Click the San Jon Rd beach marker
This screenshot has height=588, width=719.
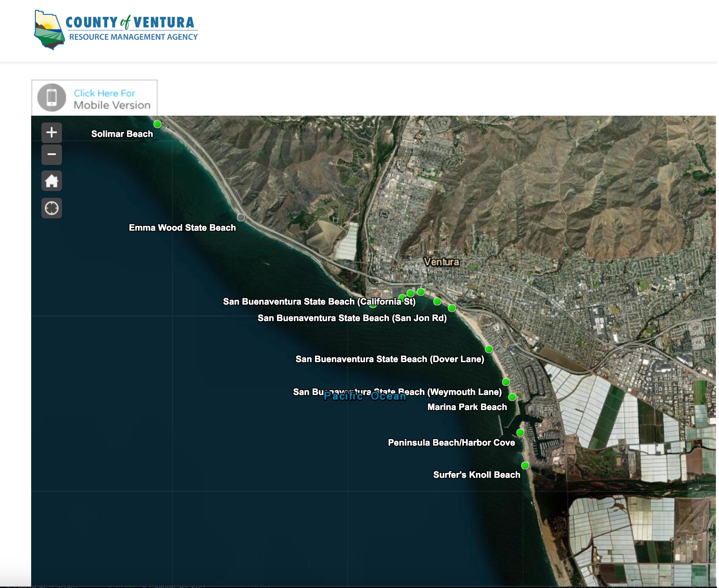pyautogui.click(x=452, y=308)
